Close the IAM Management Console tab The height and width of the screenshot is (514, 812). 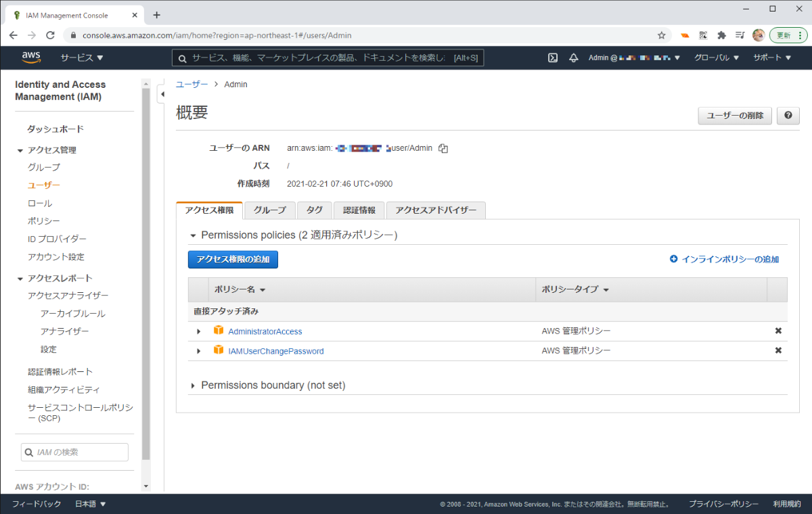(x=133, y=15)
